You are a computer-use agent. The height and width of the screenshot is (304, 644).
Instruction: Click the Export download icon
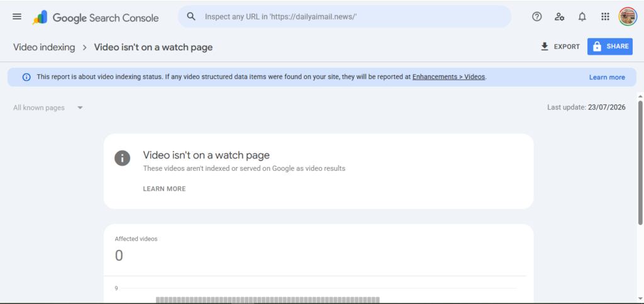click(545, 46)
